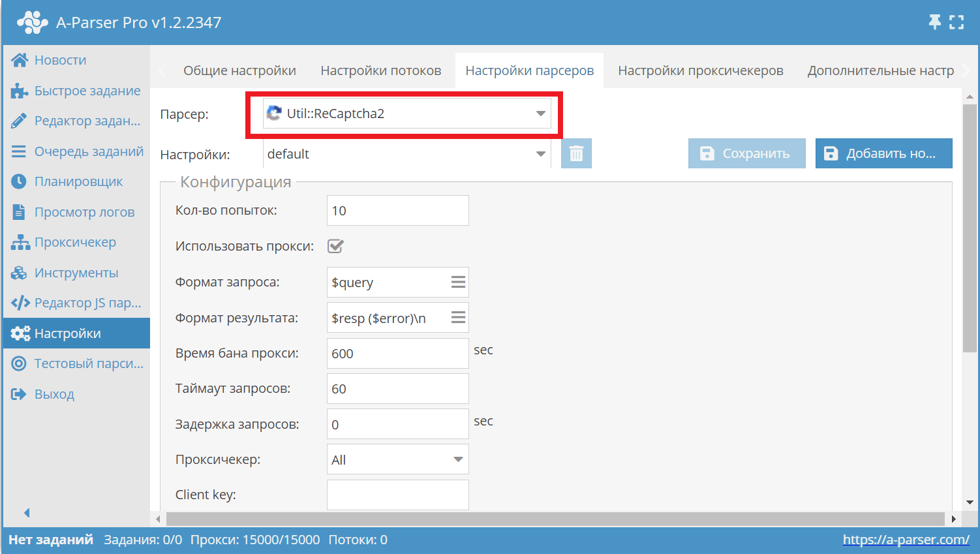Click the Просмотр логов document icon
The width and height of the screenshot is (980, 554).
click(19, 212)
